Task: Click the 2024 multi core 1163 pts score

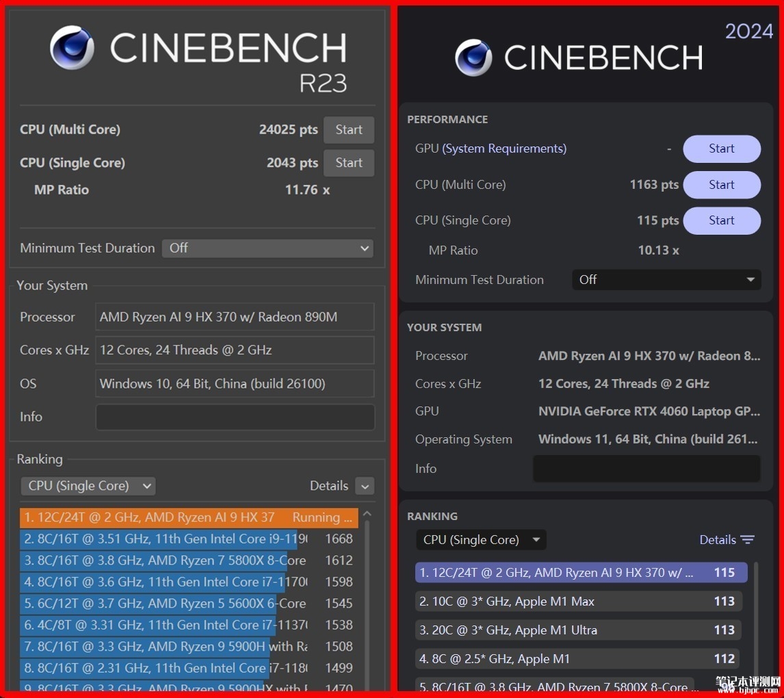Action: coord(654,185)
